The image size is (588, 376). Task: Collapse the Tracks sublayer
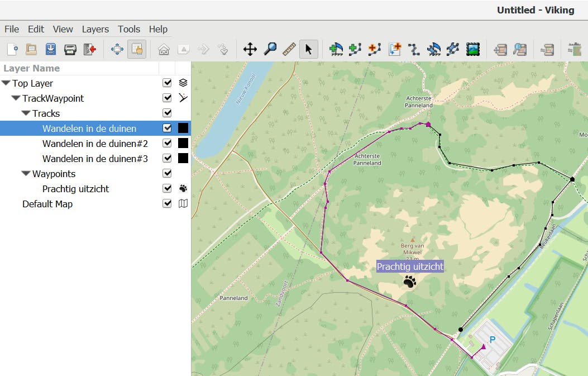point(26,113)
